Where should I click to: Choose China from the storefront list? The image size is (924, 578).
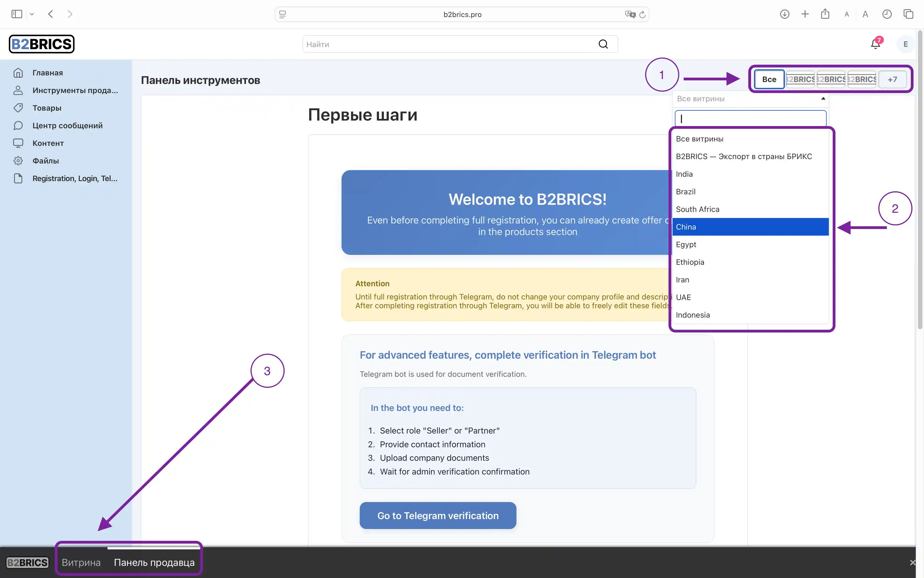point(750,227)
